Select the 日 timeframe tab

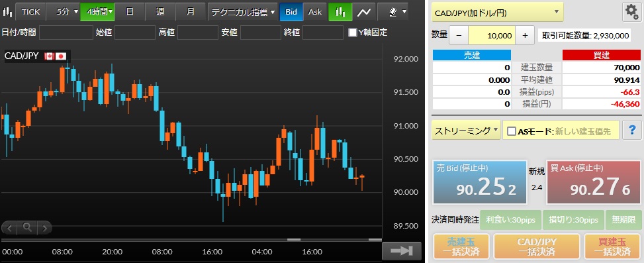130,12
